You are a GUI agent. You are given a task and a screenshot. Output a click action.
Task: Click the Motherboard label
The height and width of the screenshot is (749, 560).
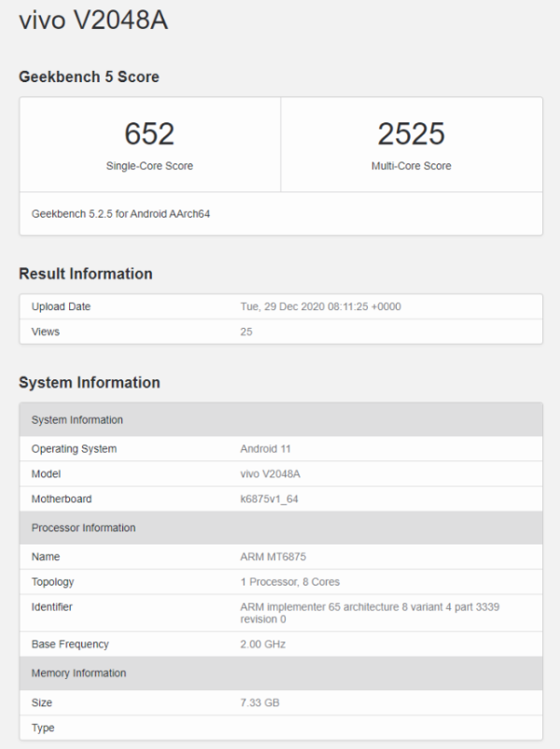click(x=62, y=499)
